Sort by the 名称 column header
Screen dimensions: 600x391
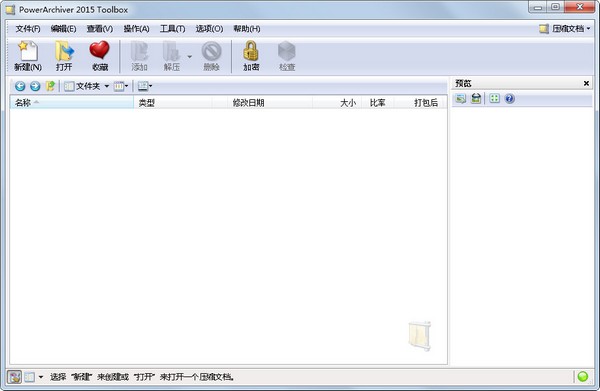pyautogui.click(x=72, y=103)
